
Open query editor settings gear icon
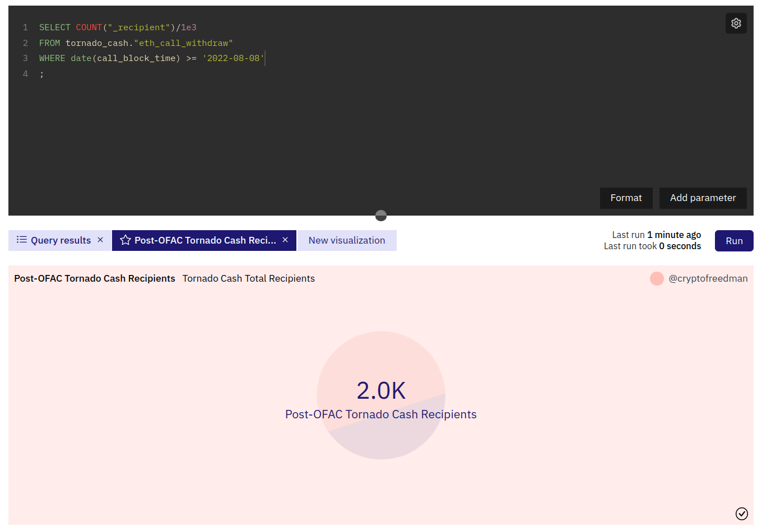pyautogui.click(x=736, y=24)
